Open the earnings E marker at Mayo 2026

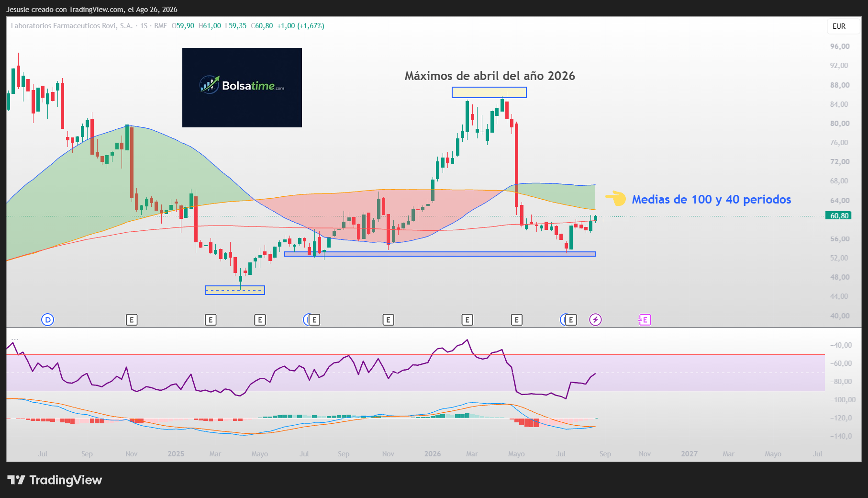[517, 320]
